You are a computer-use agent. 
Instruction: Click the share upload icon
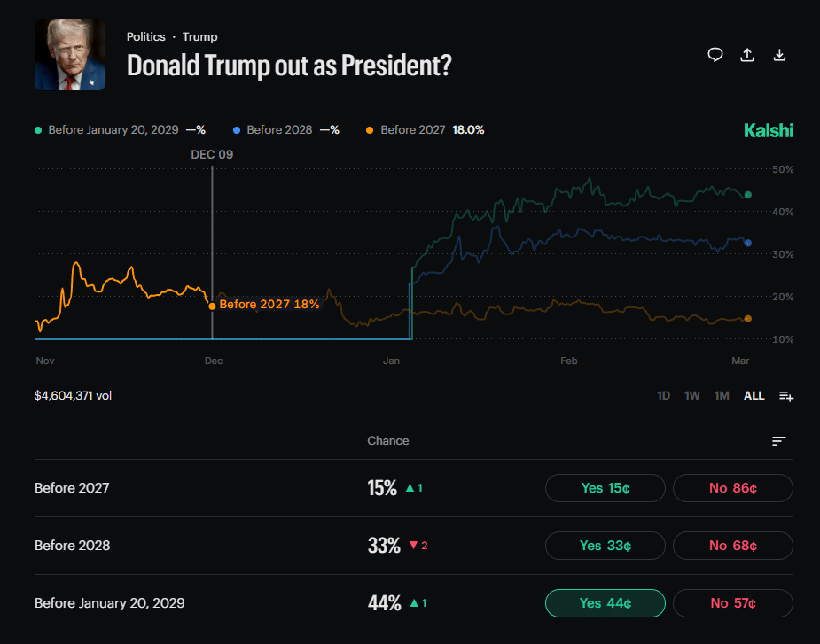[x=747, y=55]
